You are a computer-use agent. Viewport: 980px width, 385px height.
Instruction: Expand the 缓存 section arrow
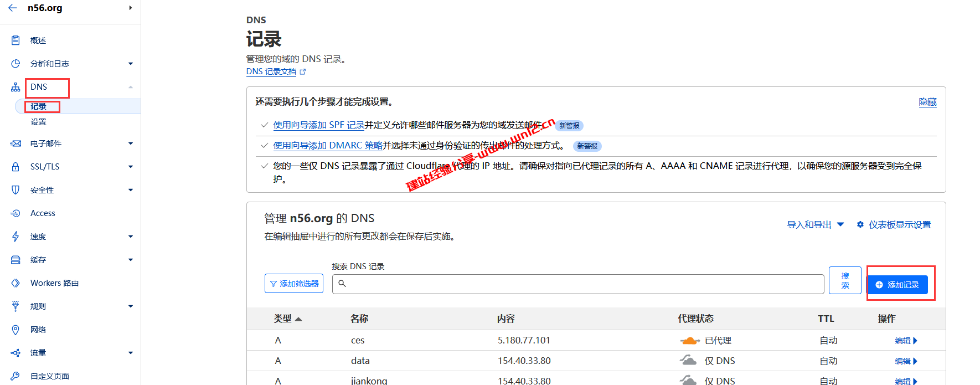click(131, 260)
